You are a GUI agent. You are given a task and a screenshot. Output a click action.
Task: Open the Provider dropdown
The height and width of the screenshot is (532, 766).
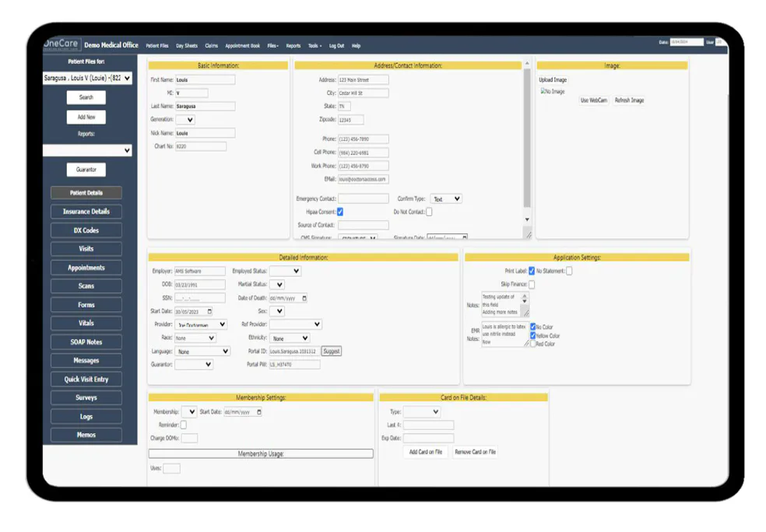(x=202, y=324)
